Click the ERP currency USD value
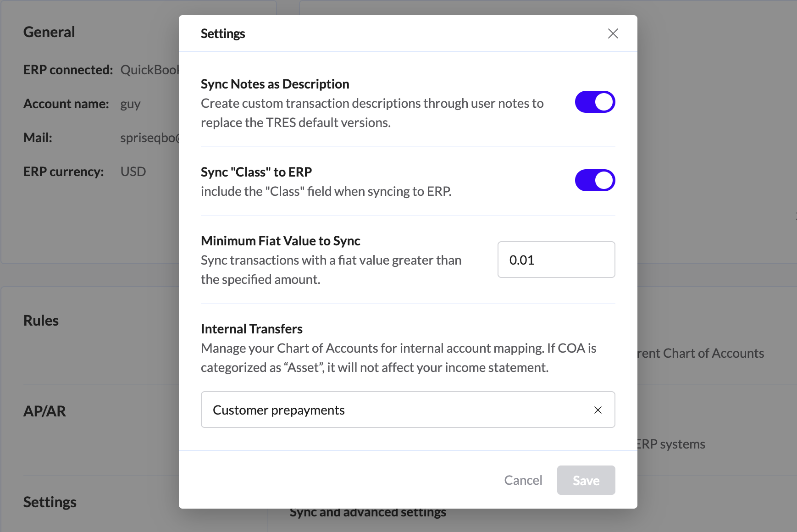797x532 pixels. pyautogui.click(x=133, y=172)
